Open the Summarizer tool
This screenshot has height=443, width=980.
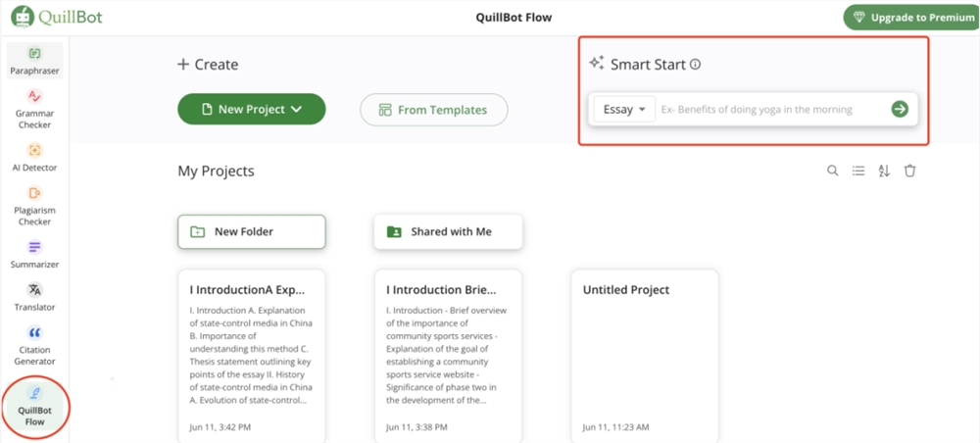coord(34,254)
